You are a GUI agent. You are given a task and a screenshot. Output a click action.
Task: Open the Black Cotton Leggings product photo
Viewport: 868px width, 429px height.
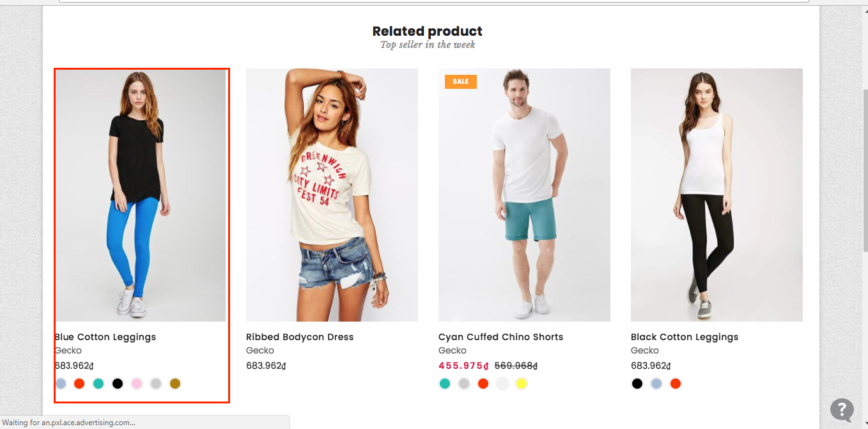point(717,195)
